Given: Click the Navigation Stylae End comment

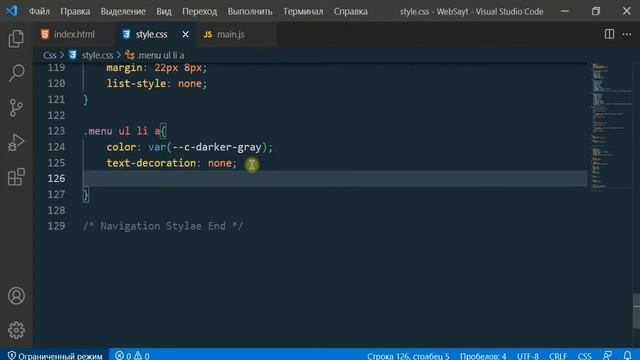Looking at the screenshot, I should 163,226.
